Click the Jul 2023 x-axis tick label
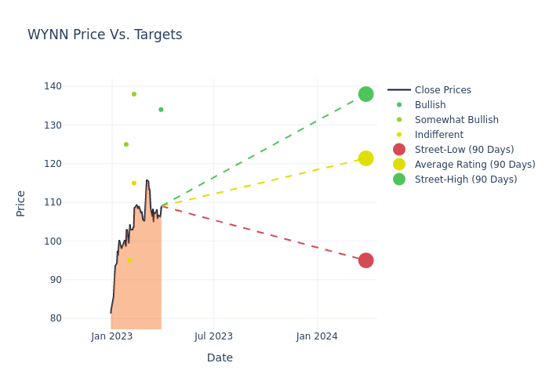The image size is (549, 392). 213,336
